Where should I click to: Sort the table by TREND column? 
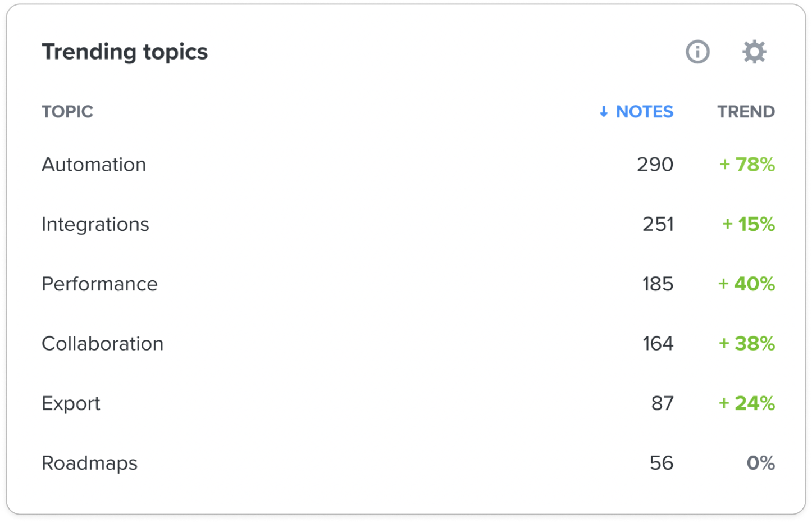tap(746, 112)
